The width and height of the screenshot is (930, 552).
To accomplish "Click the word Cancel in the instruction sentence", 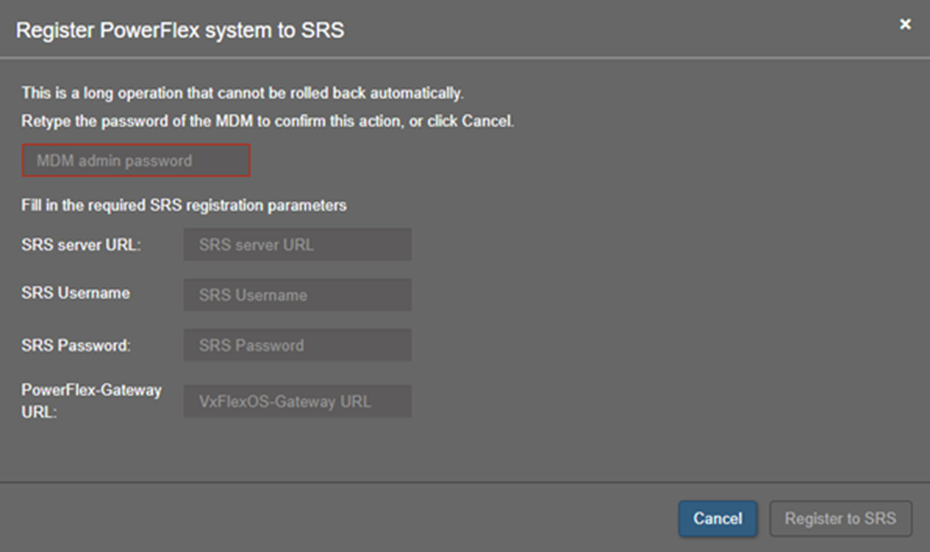I will [x=487, y=121].
